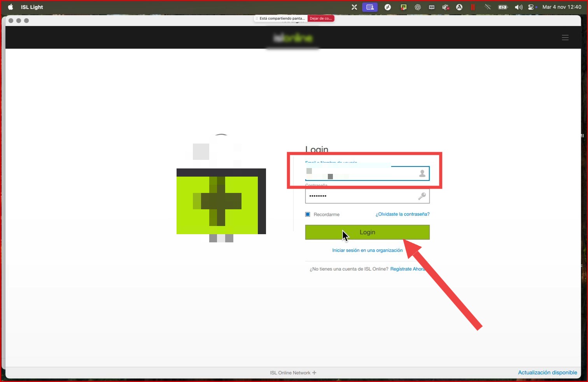Open the volume control in the menu bar

518,7
